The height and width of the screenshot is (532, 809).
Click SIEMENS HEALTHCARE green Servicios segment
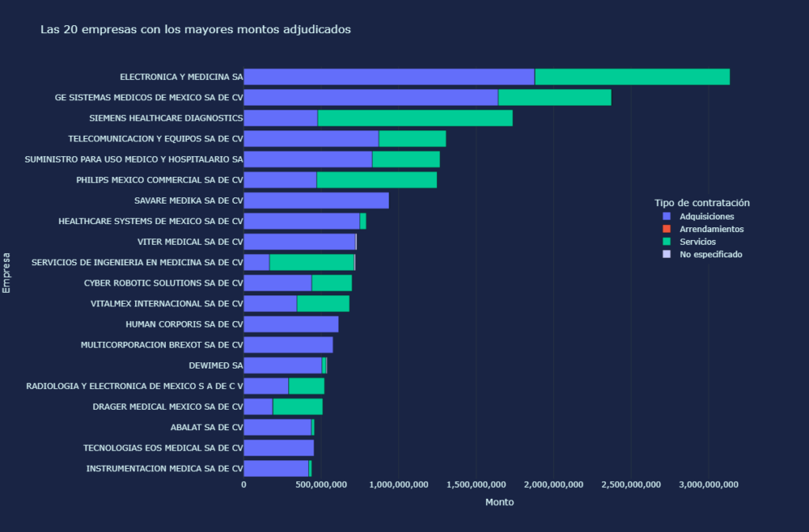[x=416, y=118]
